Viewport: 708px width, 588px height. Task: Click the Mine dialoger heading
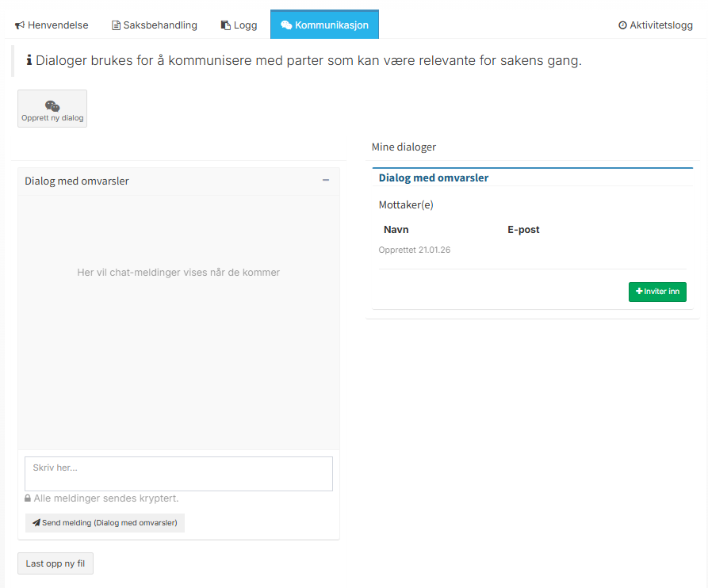[404, 147]
